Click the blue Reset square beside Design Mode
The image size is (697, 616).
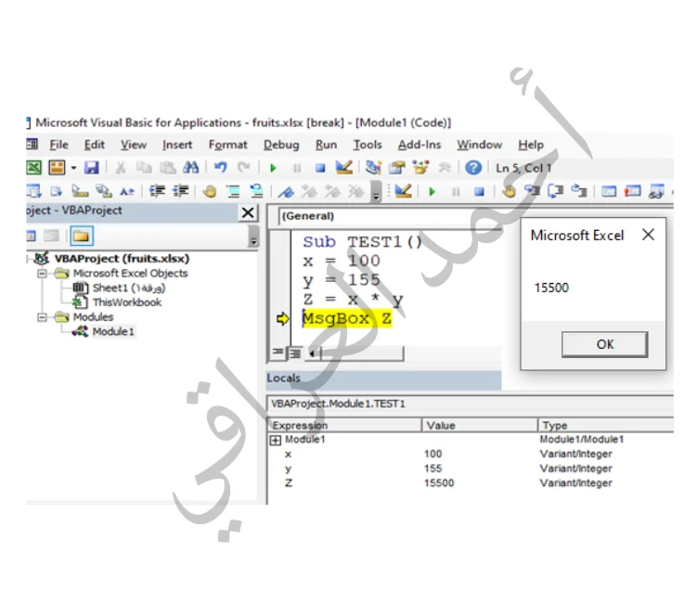(x=320, y=168)
